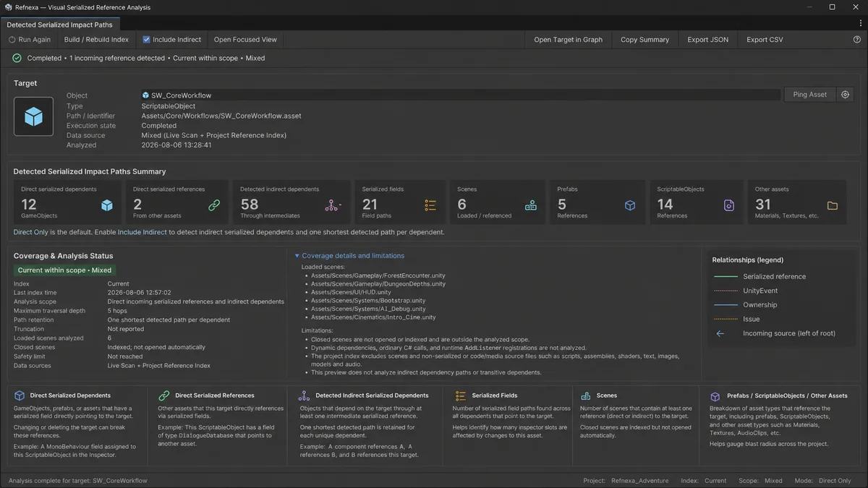
Task: Click the UnityEvent dotted legend line
Action: click(725, 291)
